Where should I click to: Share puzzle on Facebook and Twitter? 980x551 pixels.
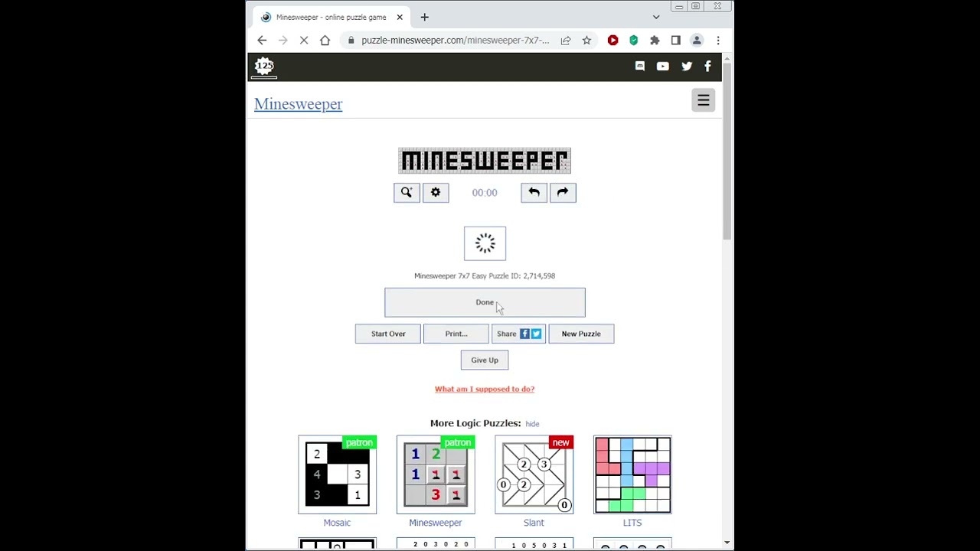tap(518, 334)
